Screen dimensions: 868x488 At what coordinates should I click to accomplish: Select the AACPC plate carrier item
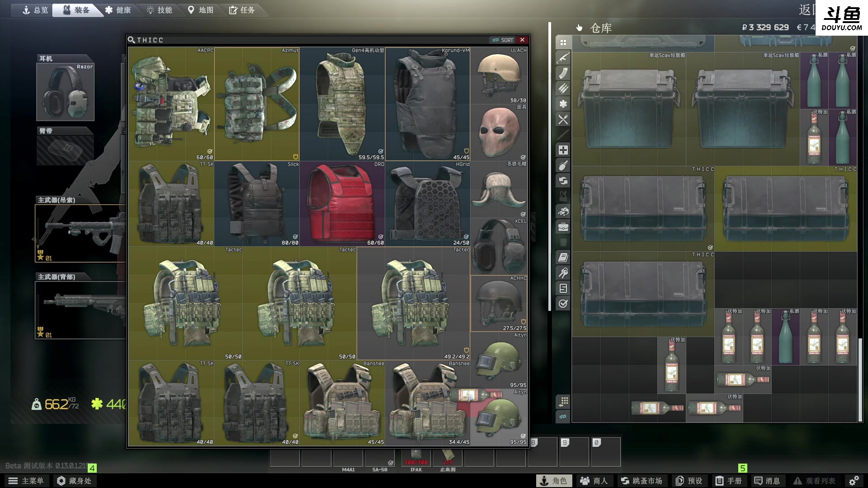click(171, 104)
